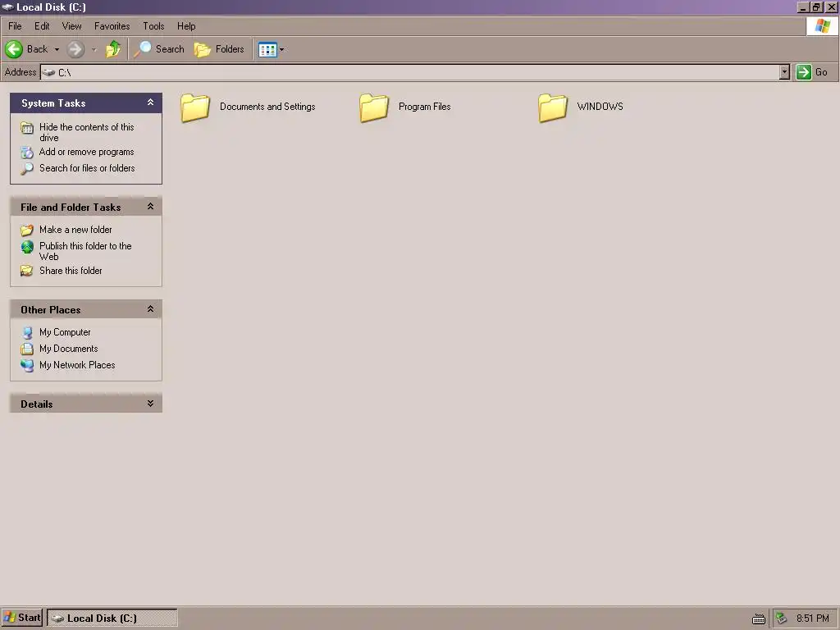
Task: Select the Program Files folder icon
Action: click(374, 107)
